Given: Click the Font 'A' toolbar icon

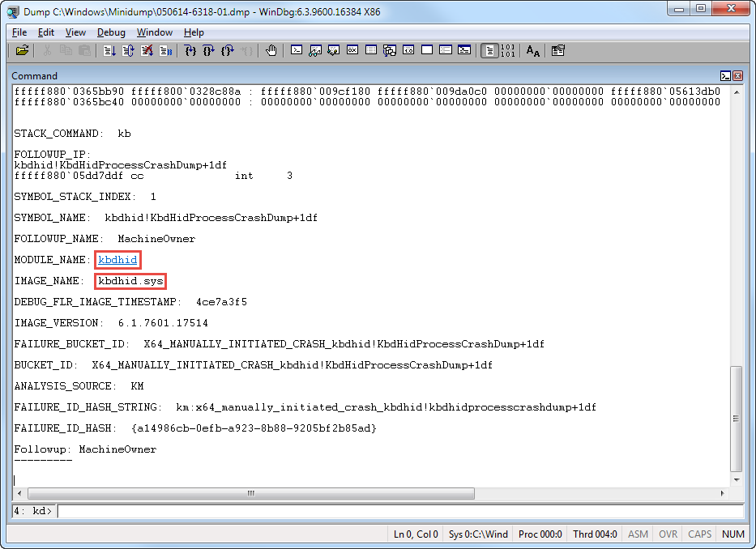Looking at the screenshot, I should tap(532, 50).
